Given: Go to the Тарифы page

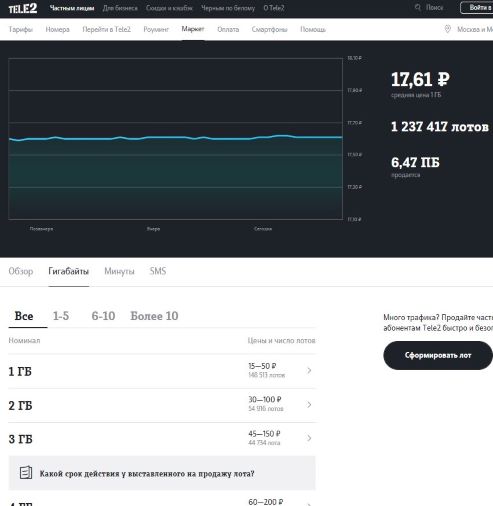Looking at the screenshot, I should pos(21,29).
